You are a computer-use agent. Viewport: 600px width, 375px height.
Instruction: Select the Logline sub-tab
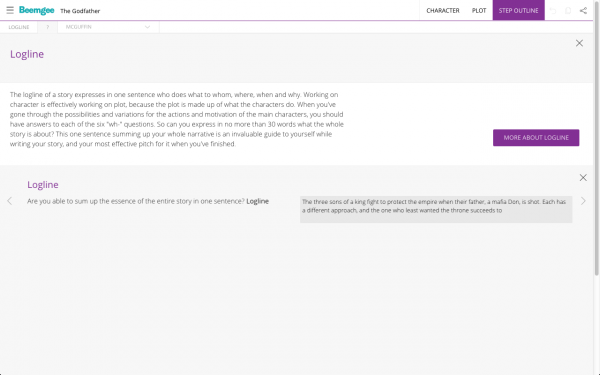[19, 27]
